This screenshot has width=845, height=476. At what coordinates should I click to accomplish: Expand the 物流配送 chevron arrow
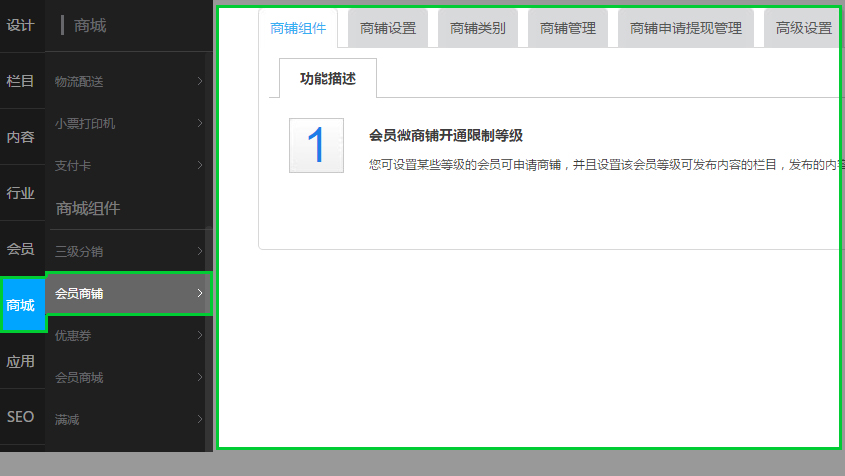[200, 81]
